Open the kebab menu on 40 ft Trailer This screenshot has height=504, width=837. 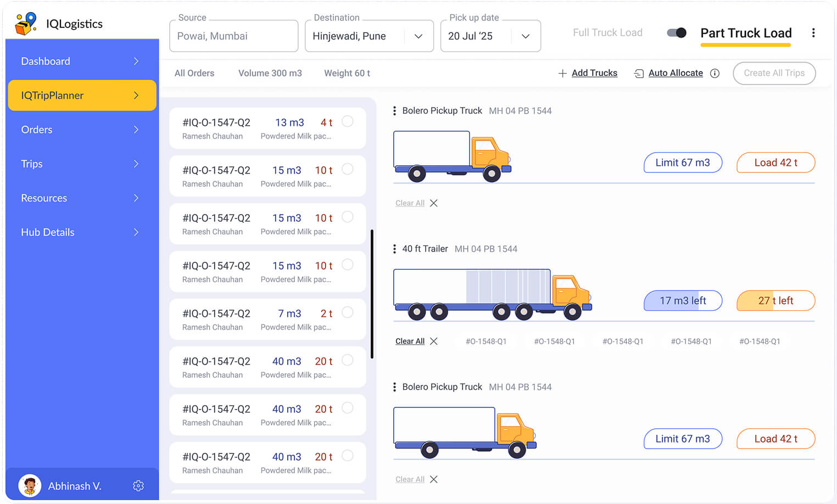coord(395,249)
